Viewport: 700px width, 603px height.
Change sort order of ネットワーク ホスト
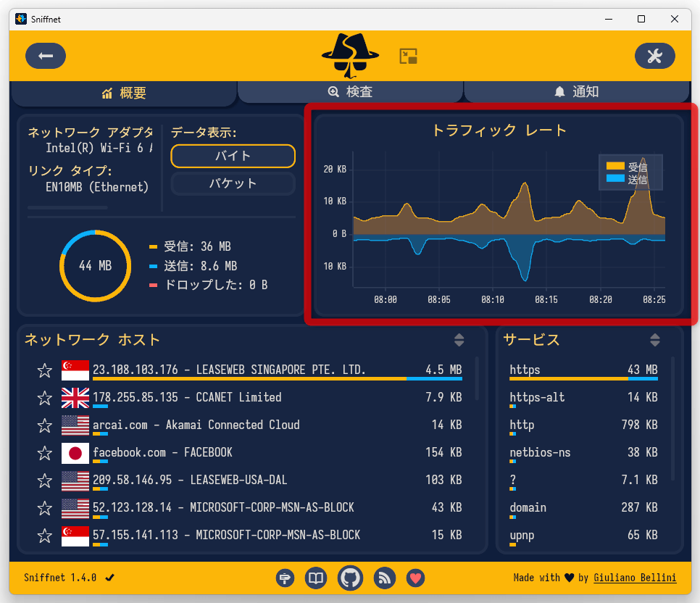point(459,340)
